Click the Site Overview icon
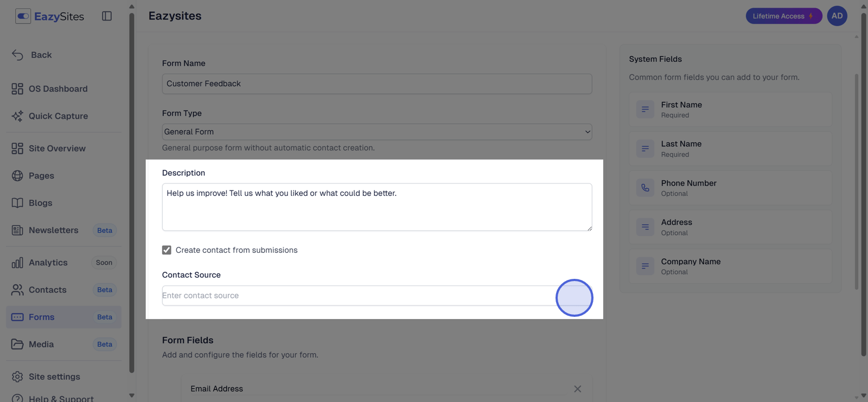This screenshot has width=868, height=402. (17, 149)
